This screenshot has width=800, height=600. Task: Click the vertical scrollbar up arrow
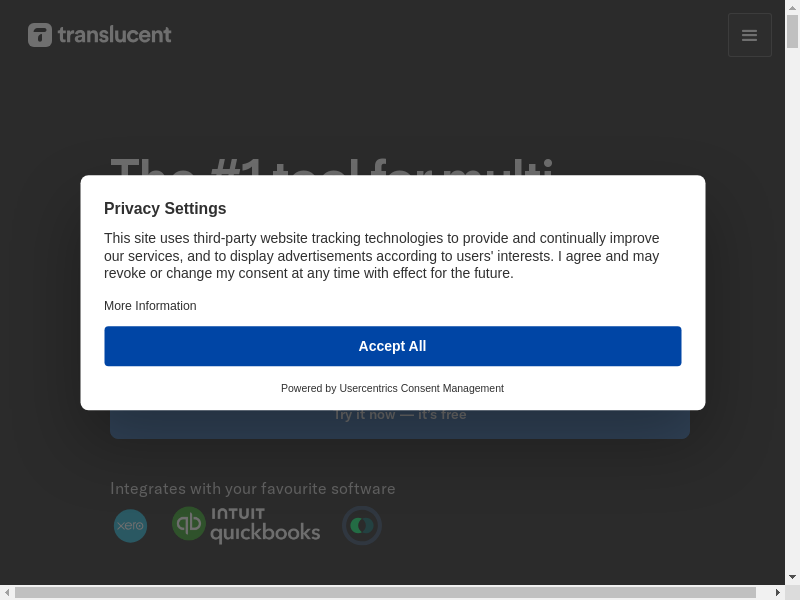pos(792,8)
